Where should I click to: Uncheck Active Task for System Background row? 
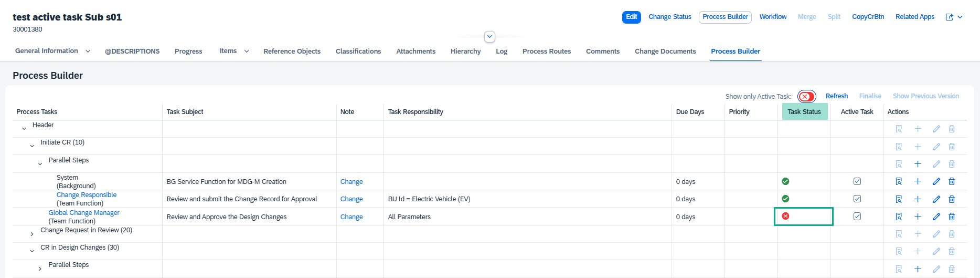[x=857, y=181]
